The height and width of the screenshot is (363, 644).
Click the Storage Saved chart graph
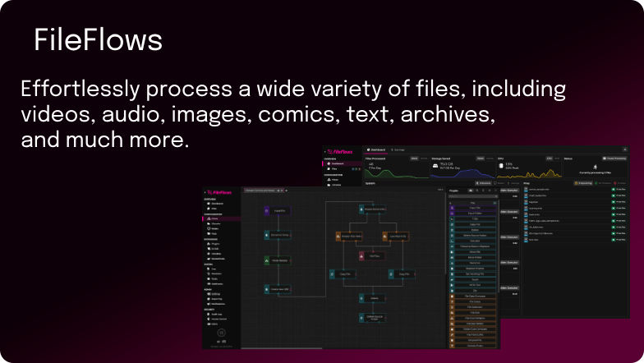coord(460,174)
